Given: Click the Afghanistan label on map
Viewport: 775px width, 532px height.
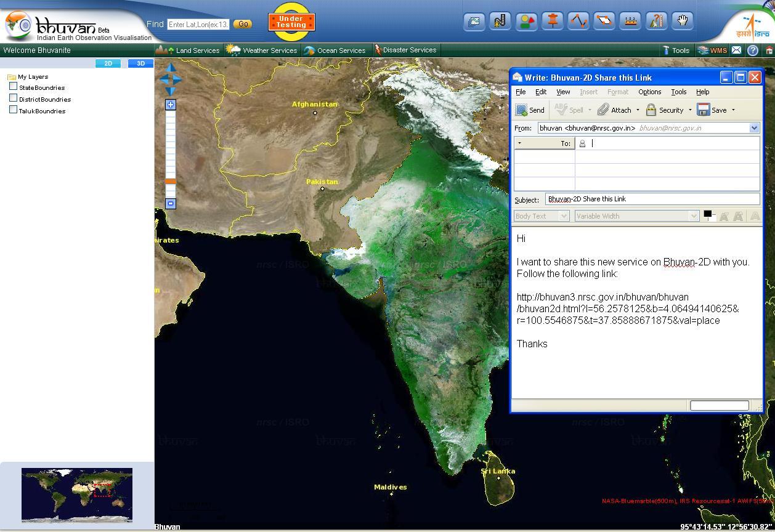Looking at the screenshot, I should tap(315, 104).
